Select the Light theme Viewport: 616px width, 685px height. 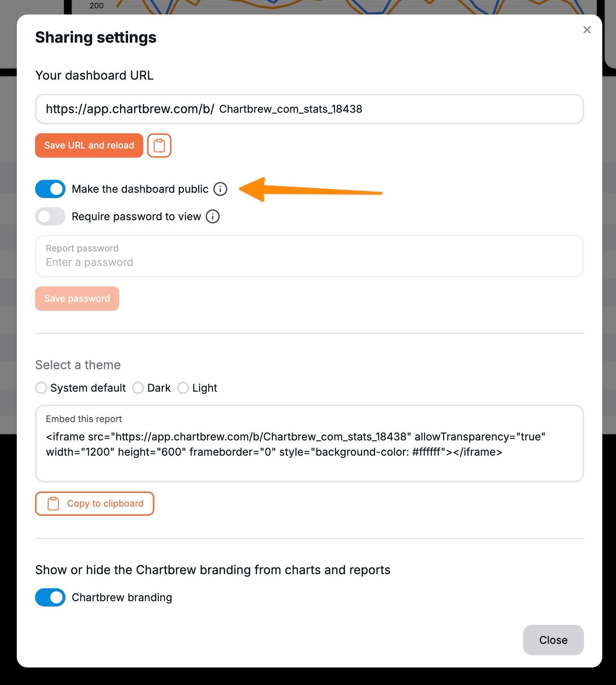click(183, 388)
